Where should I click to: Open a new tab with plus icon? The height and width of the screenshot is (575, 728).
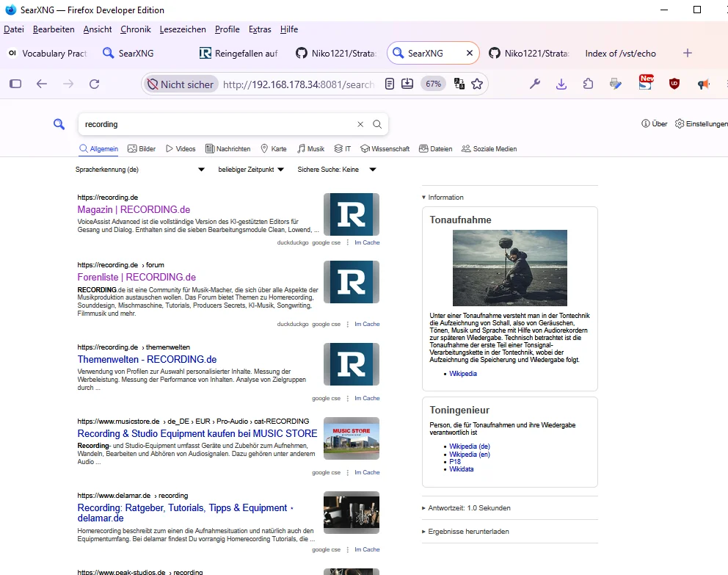coord(688,53)
